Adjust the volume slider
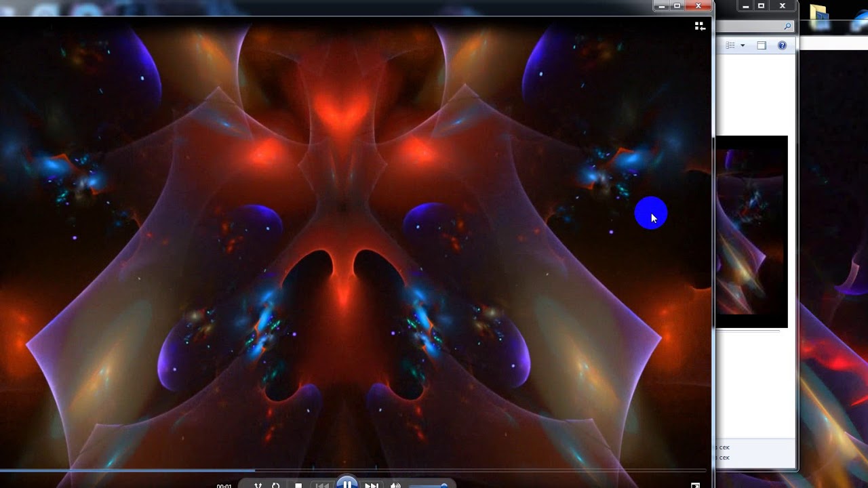 (x=429, y=486)
